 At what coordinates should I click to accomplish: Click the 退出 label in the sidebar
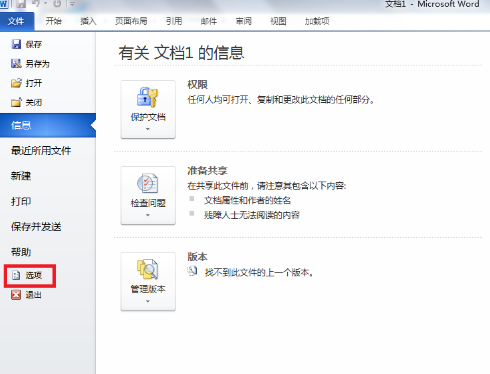point(34,295)
